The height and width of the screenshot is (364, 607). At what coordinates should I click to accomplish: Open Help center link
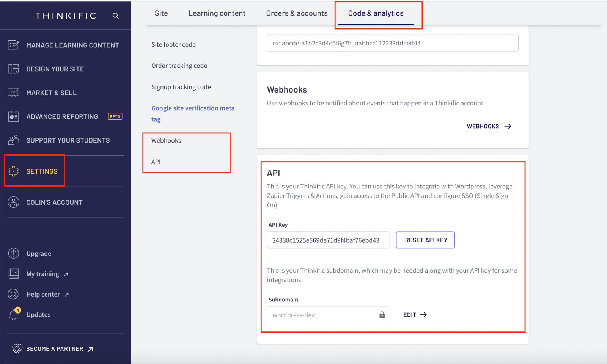pos(43,294)
